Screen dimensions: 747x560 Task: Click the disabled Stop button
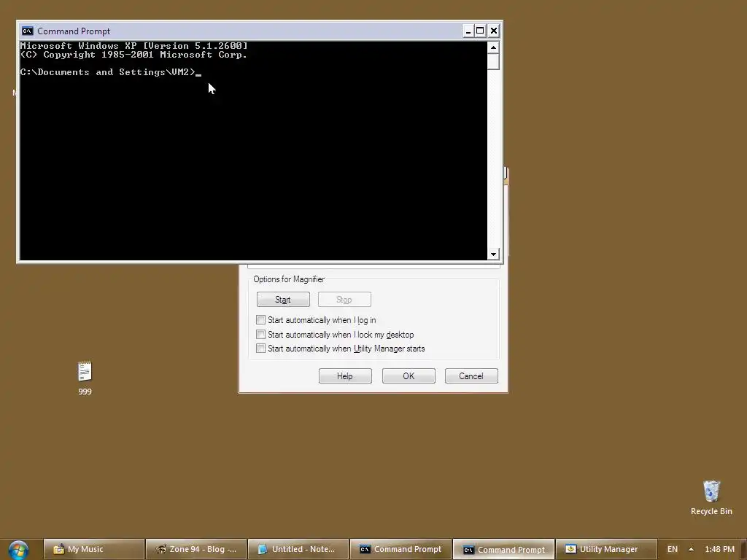coord(344,300)
